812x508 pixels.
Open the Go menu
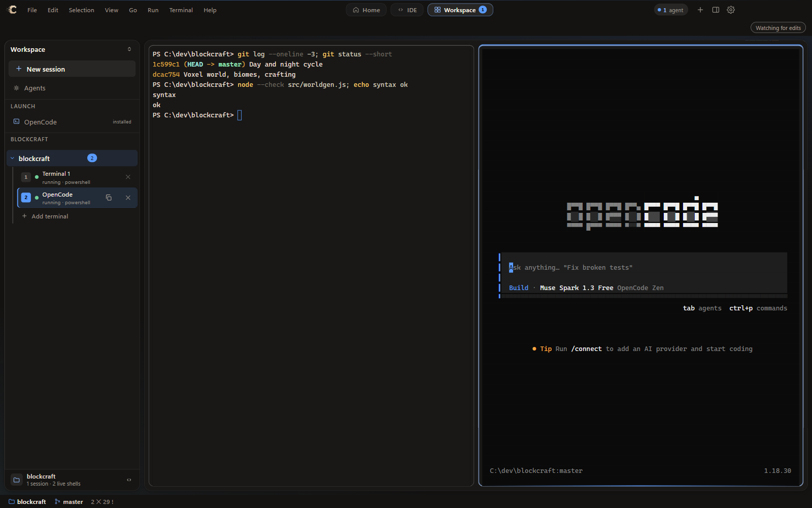tap(133, 10)
